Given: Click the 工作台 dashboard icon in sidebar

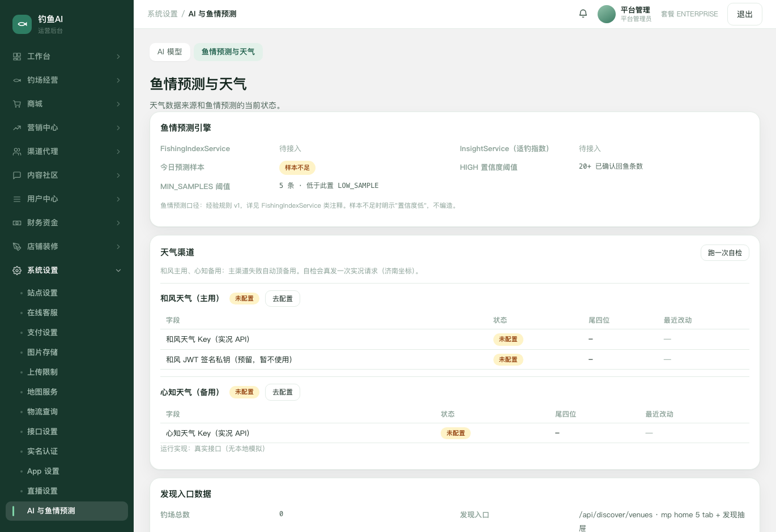Looking at the screenshot, I should (17, 57).
